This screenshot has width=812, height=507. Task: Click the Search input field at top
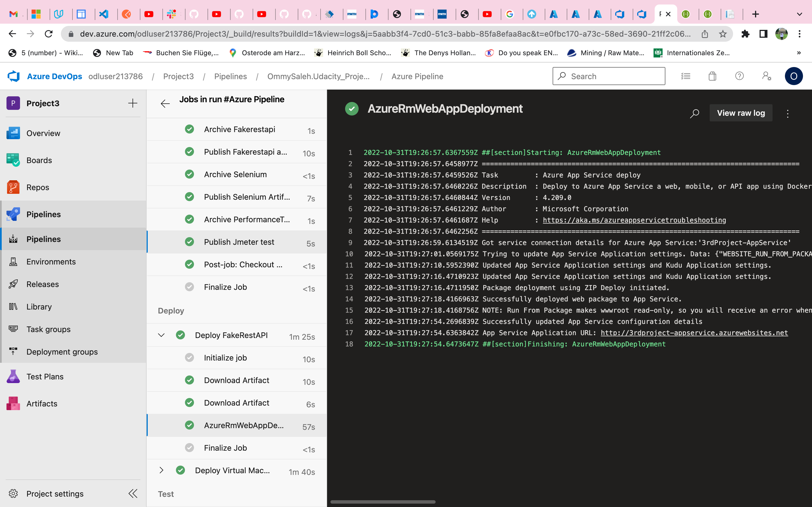609,76
